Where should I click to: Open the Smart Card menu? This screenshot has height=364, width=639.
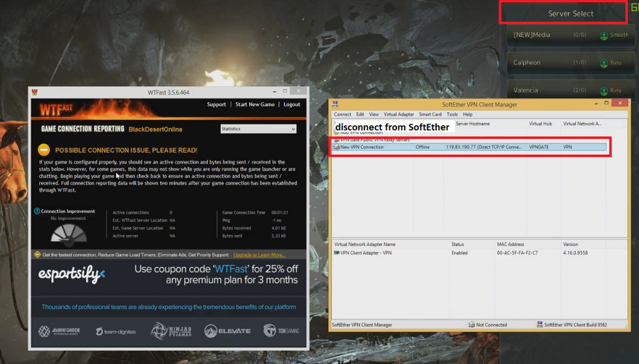pos(430,115)
